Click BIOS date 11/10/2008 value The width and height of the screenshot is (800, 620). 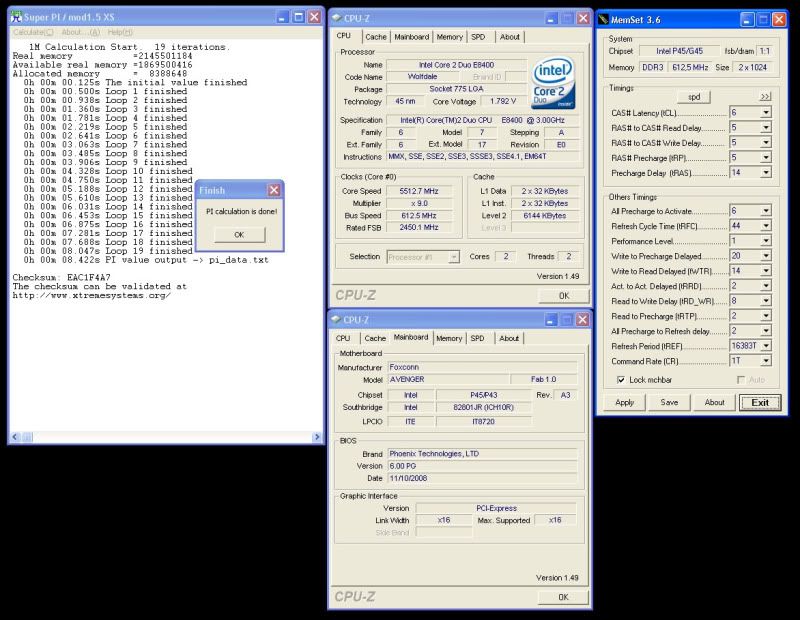tap(482, 478)
